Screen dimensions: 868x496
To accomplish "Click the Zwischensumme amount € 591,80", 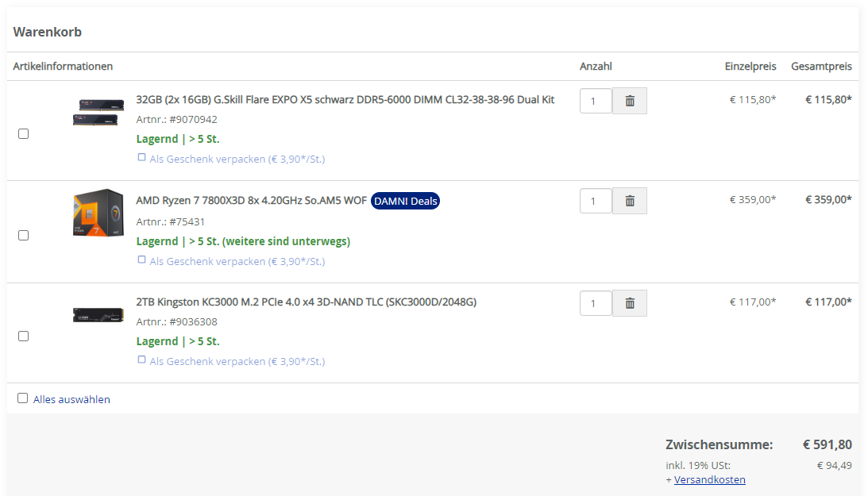I will pyautogui.click(x=827, y=444).
